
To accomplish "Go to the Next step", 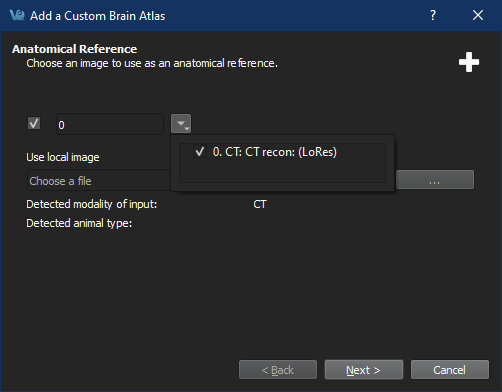I will [364, 369].
